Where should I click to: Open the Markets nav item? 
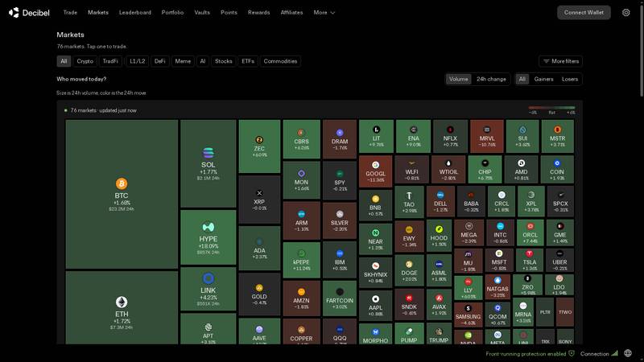pyautogui.click(x=98, y=13)
